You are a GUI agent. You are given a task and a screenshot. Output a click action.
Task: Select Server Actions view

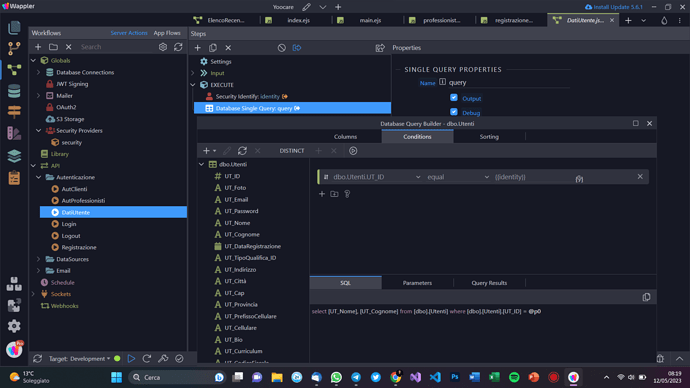click(128, 33)
